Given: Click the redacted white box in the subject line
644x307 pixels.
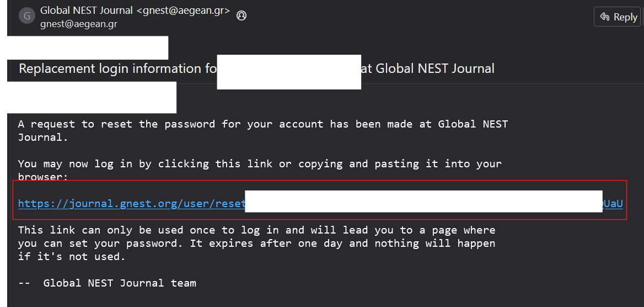Looking at the screenshot, I should click(x=289, y=72).
